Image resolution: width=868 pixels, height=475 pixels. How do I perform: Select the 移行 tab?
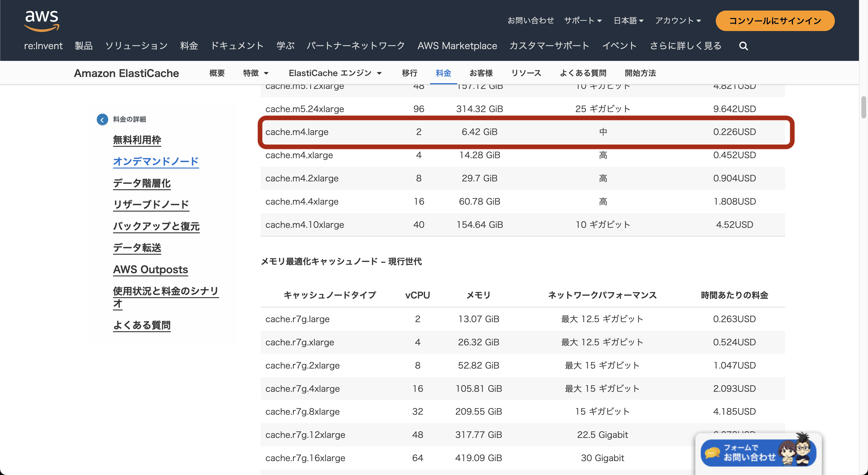coord(409,73)
